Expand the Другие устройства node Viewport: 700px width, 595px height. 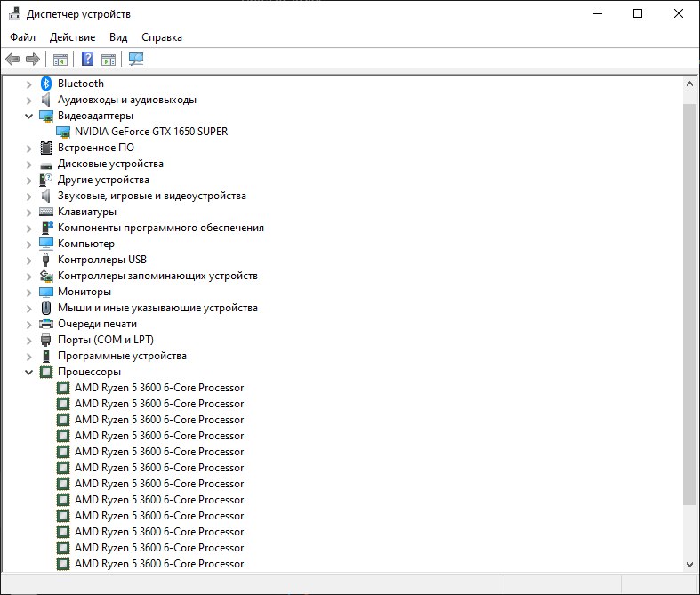click(x=29, y=181)
